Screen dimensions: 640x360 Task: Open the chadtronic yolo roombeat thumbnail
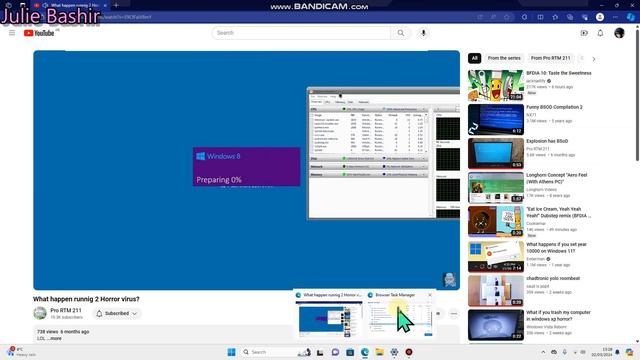[x=496, y=291]
